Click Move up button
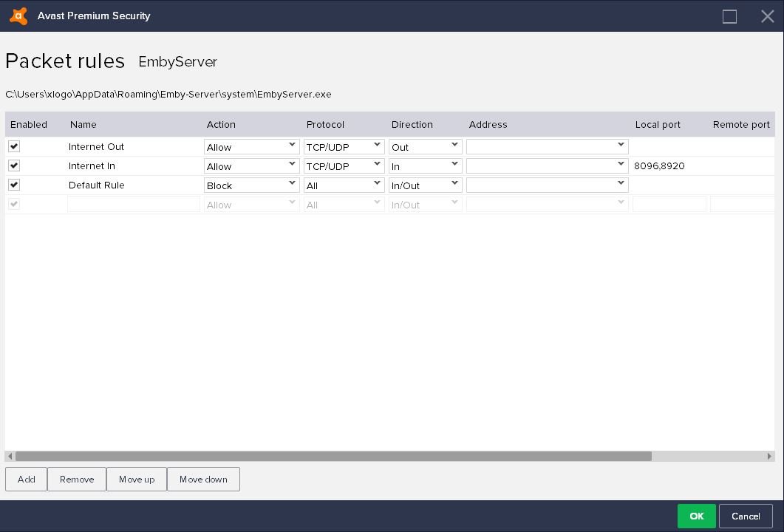The height and width of the screenshot is (532, 784). tap(137, 479)
